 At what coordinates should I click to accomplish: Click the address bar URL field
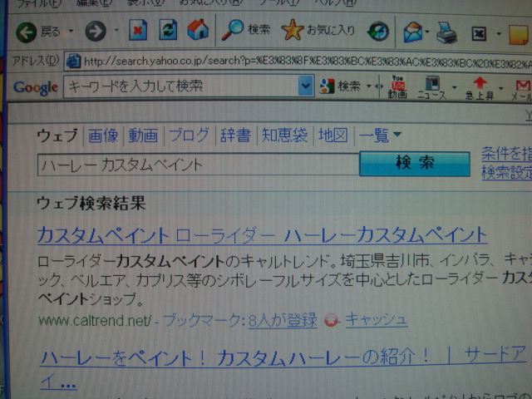[298, 62]
